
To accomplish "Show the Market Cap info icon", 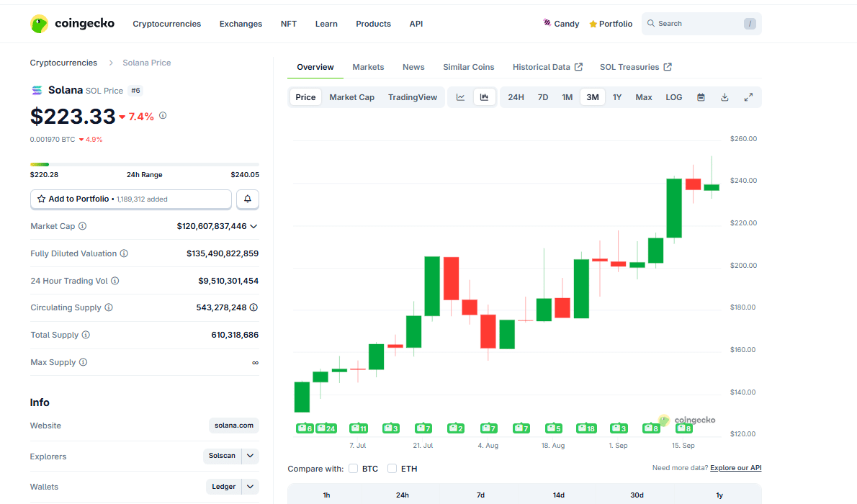I will point(83,226).
